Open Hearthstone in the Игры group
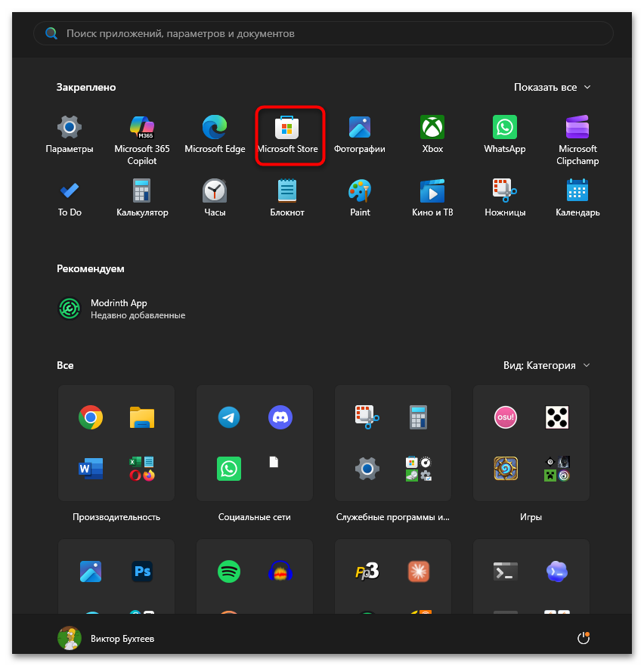 [x=506, y=469]
